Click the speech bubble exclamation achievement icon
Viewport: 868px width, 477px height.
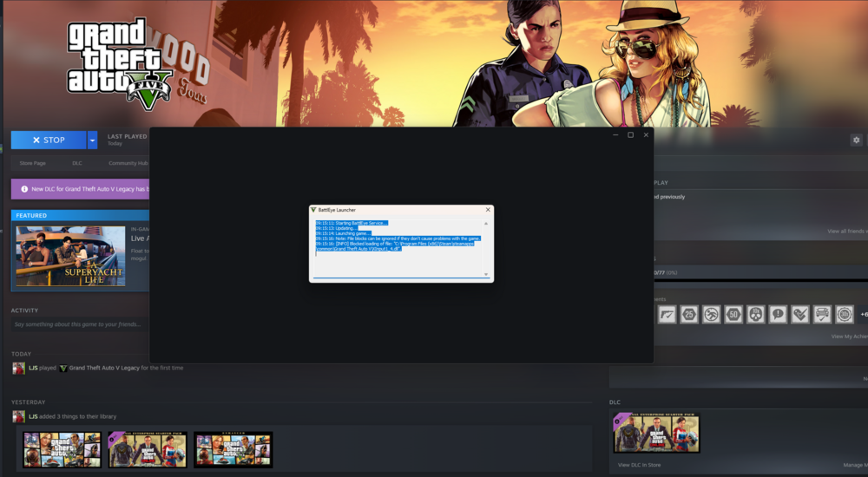[778, 314]
